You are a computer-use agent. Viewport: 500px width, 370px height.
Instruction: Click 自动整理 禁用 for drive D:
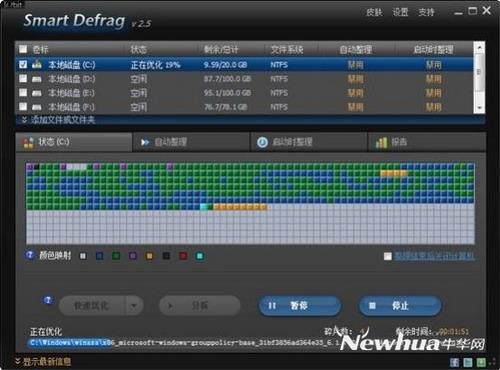[355, 79]
